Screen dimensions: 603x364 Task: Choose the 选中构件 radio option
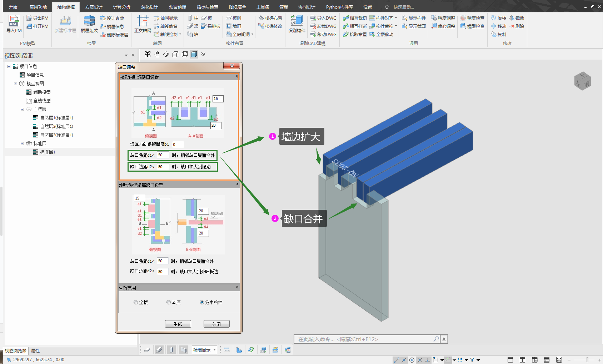202,302
